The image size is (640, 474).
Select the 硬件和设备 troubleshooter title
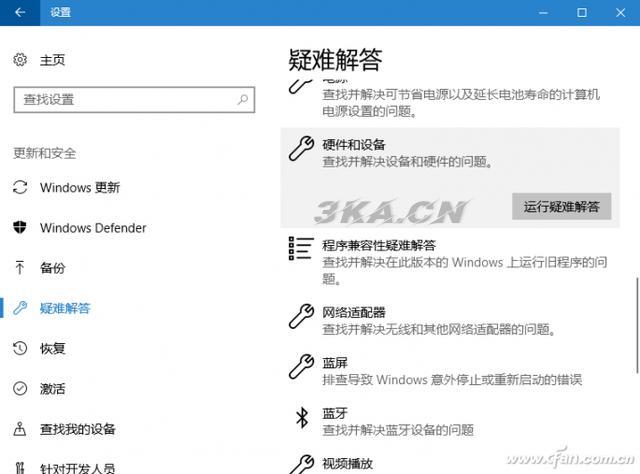pos(353,145)
